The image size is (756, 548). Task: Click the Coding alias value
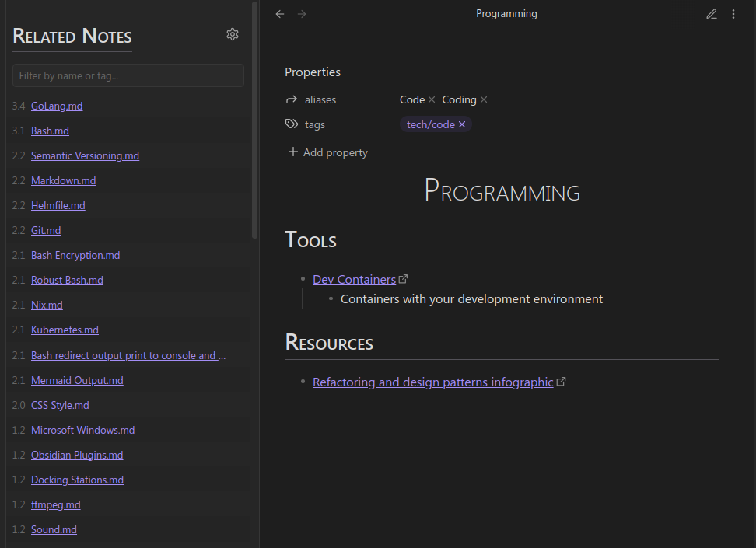pos(459,99)
